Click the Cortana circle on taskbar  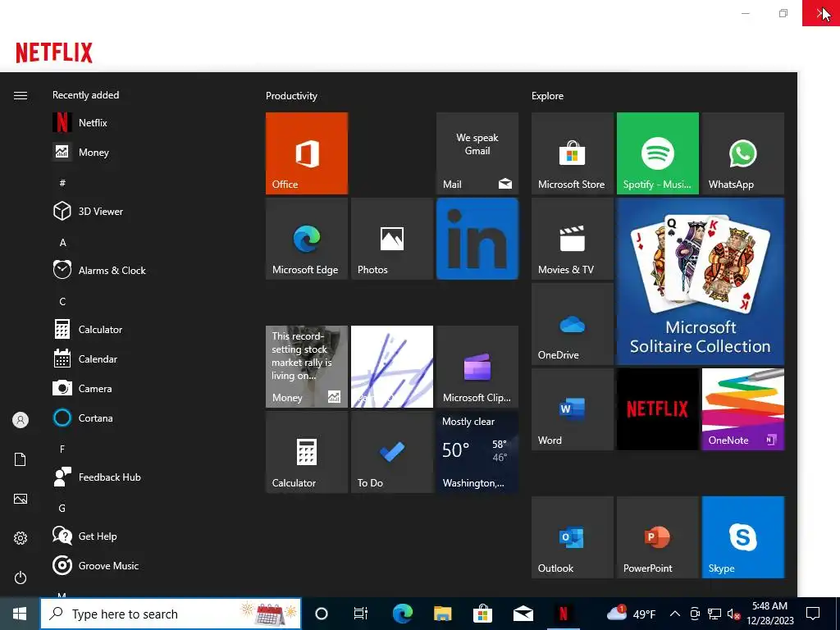click(x=322, y=614)
